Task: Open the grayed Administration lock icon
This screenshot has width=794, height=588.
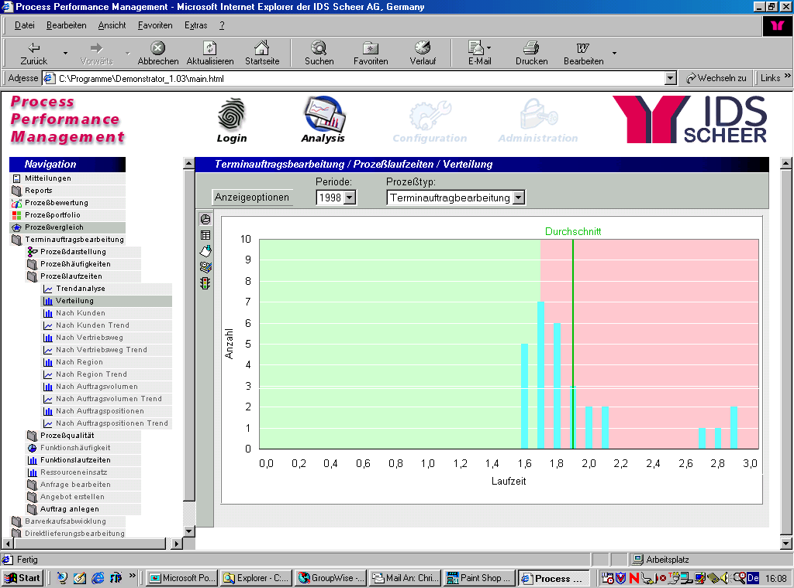Action: [538, 121]
